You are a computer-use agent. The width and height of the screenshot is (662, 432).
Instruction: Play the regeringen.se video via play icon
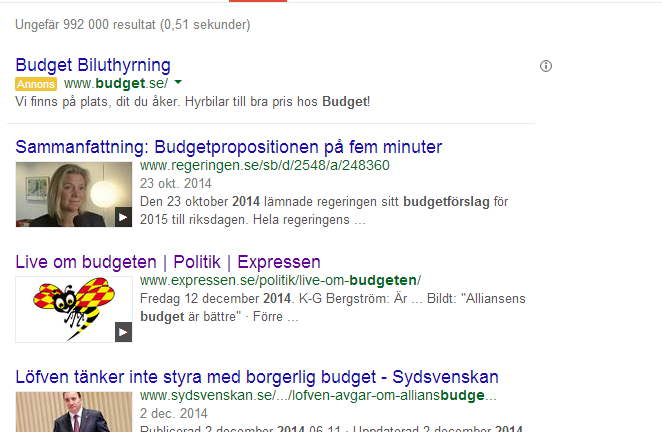coord(123,217)
